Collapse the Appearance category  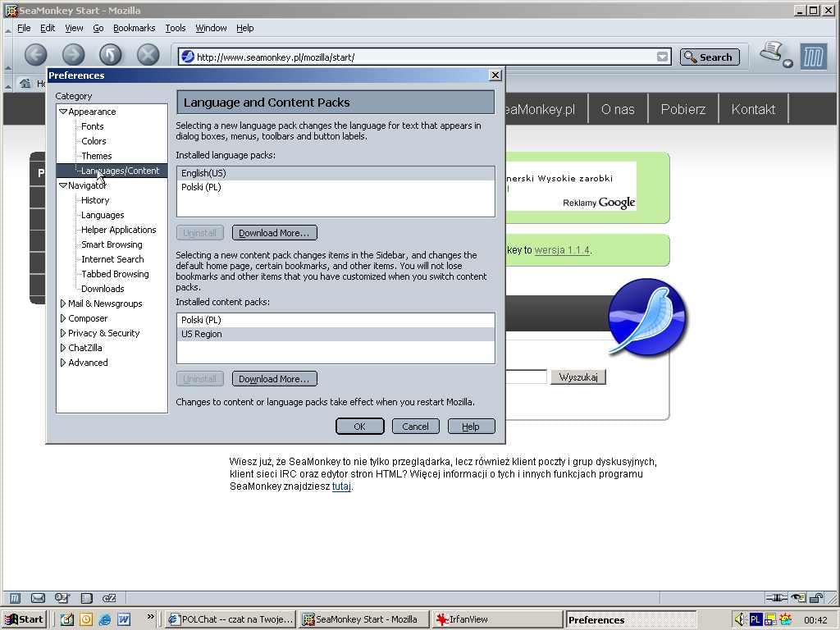(63, 112)
